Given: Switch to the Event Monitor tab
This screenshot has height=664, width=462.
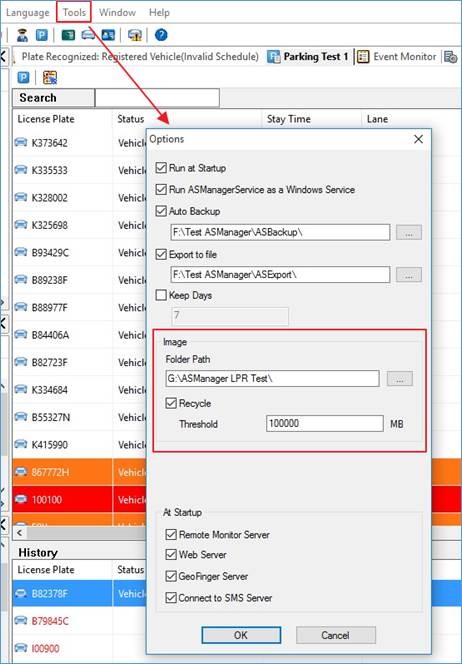Looking at the screenshot, I should pos(396,56).
